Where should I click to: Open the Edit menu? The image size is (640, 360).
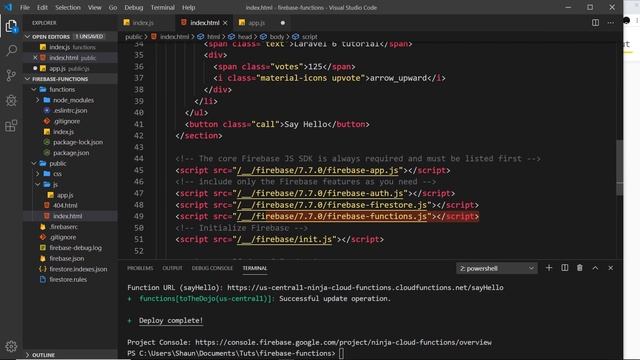[x=42, y=7]
